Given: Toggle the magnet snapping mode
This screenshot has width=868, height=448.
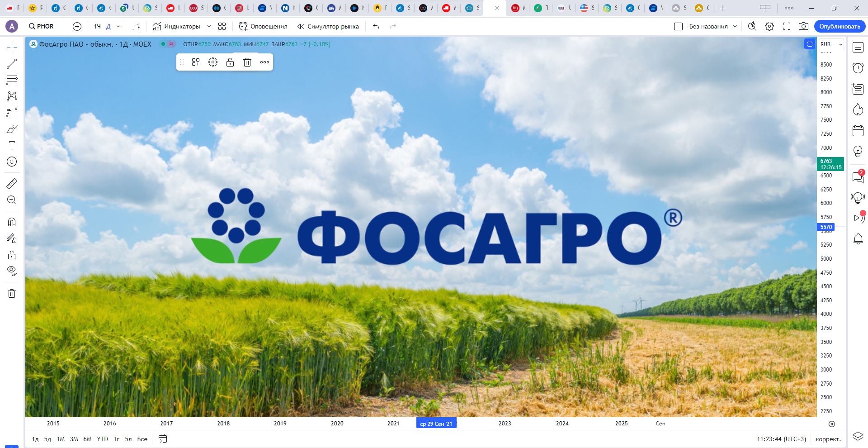Looking at the screenshot, I should click(x=12, y=222).
